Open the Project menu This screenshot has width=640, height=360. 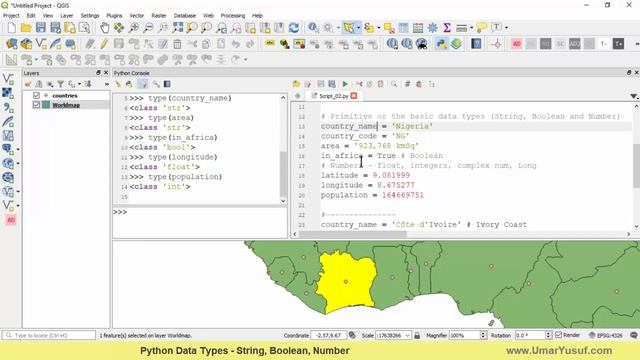coord(11,16)
